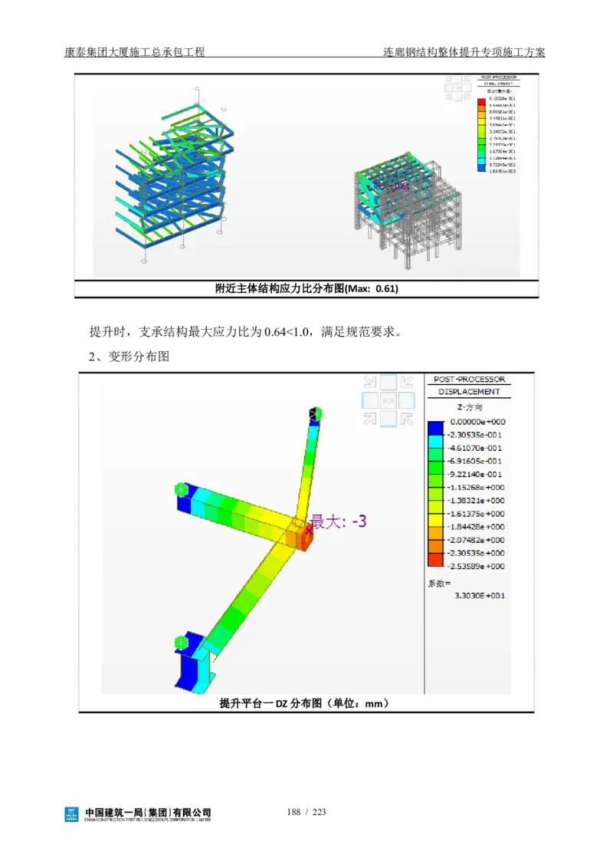Click the dark blue swatch in the displacement legend

[435, 428]
